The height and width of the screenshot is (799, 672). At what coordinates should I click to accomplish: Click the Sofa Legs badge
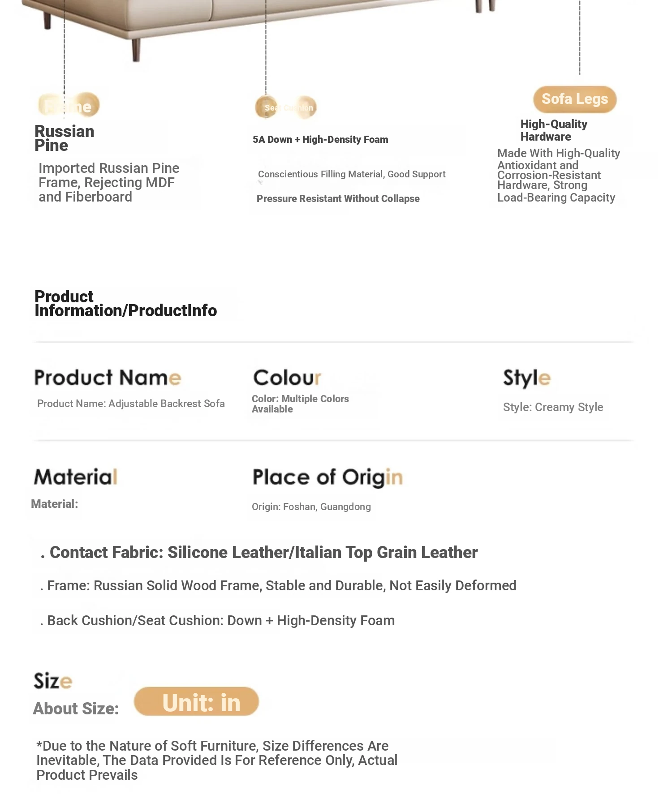point(575,99)
